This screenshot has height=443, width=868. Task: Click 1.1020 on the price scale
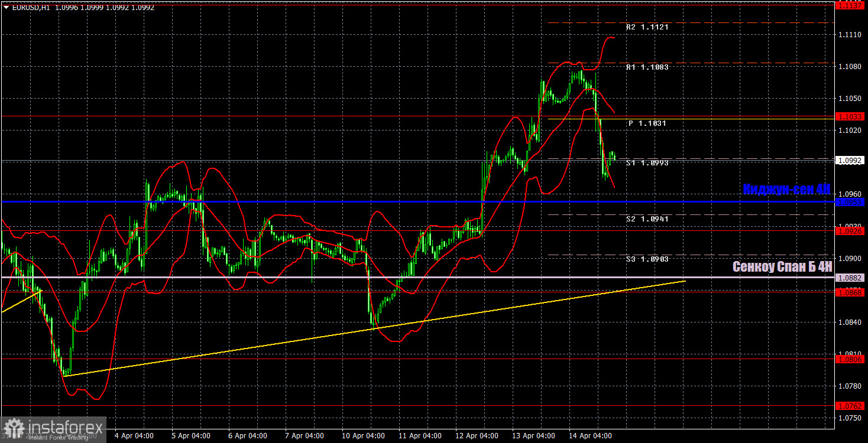coord(850,130)
